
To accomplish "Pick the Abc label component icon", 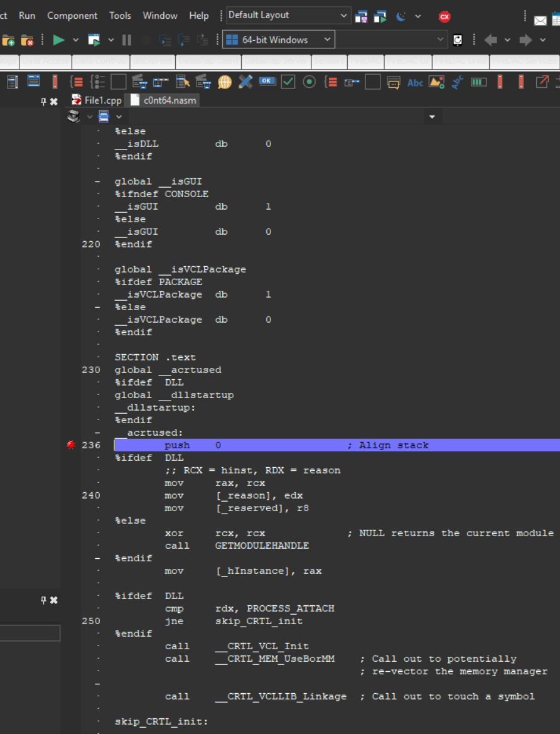I will pyautogui.click(x=415, y=82).
